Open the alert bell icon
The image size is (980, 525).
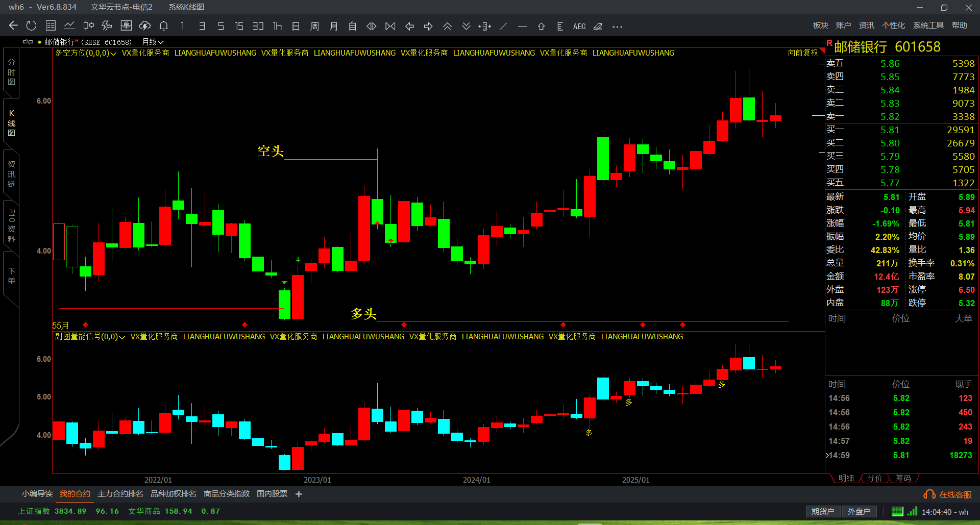coord(164,26)
